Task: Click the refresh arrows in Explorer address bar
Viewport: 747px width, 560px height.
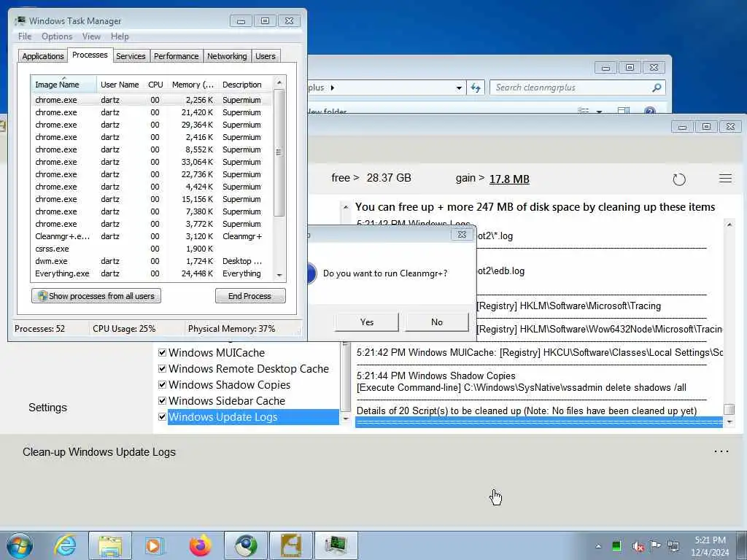Action: [x=476, y=87]
